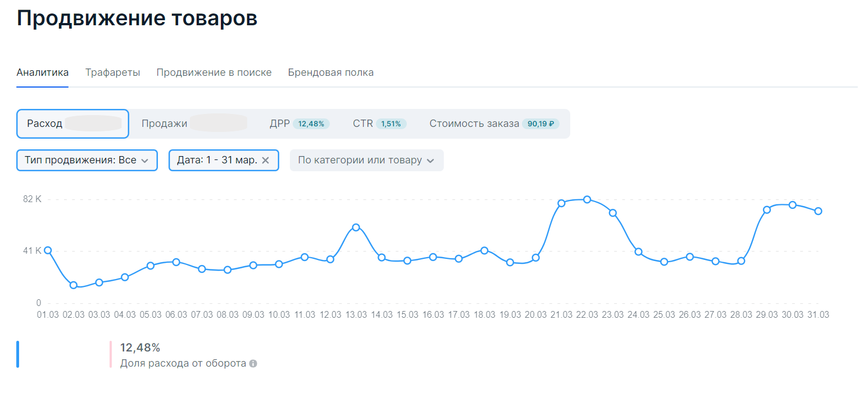
Task: Click the last data point at 31.03
Action: 819,211
